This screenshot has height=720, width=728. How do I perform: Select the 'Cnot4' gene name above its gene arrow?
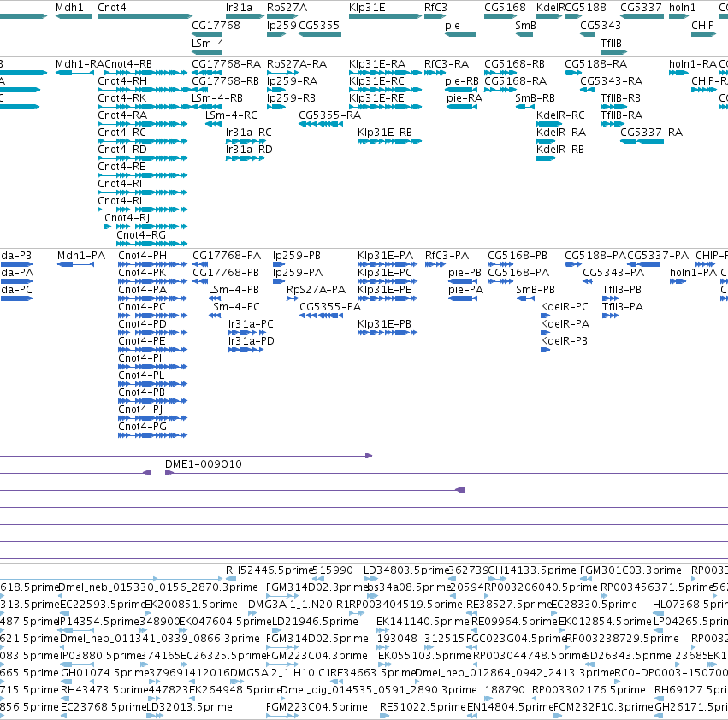[112, 8]
